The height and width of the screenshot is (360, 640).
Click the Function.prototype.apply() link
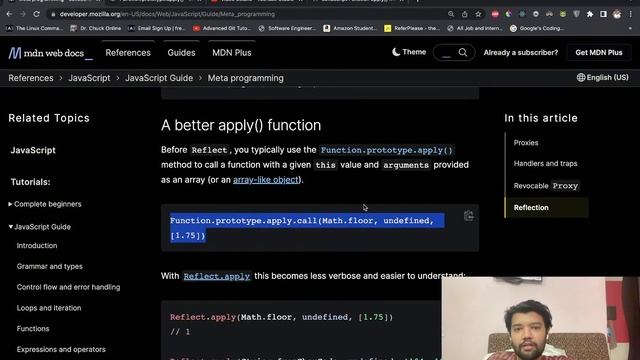pyautogui.click(x=387, y=150)
